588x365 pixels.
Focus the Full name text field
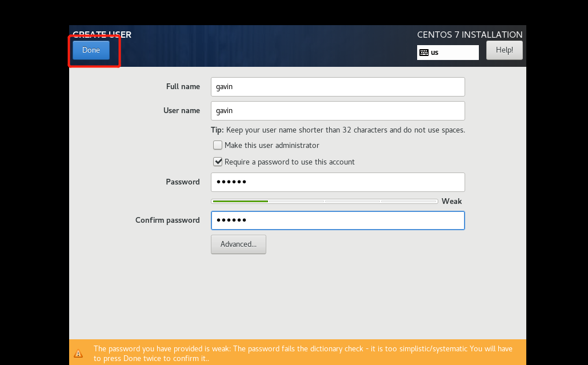[x=337, y=87]
